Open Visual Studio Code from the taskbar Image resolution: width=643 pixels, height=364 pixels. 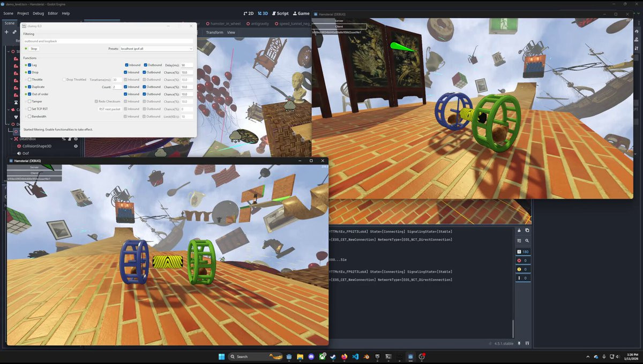tap(355, 357)
